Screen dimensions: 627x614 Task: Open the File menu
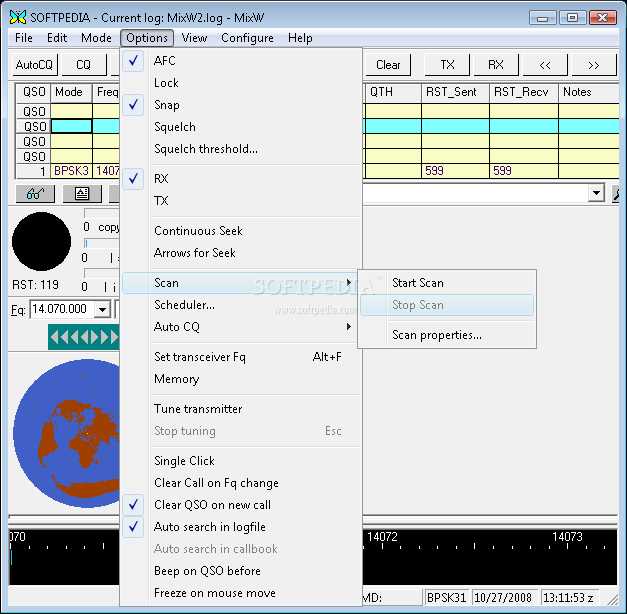pos(24,38)
